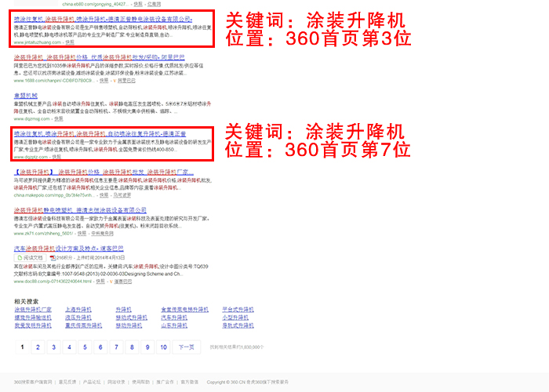549x392 pixels.
Task: Open result titled 喷涂往复机 from jintaituzhuang.com
Action: click(x=103, y=19)
